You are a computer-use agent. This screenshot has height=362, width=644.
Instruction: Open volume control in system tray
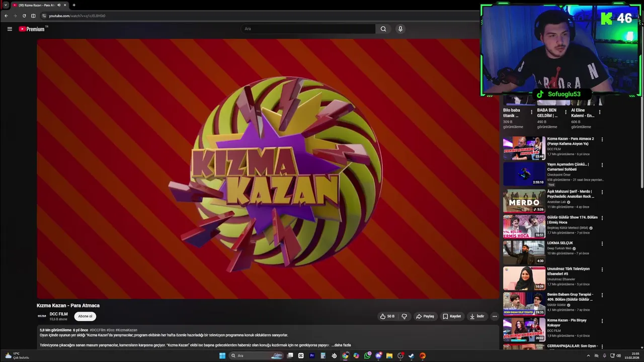[x=620, y=355]
